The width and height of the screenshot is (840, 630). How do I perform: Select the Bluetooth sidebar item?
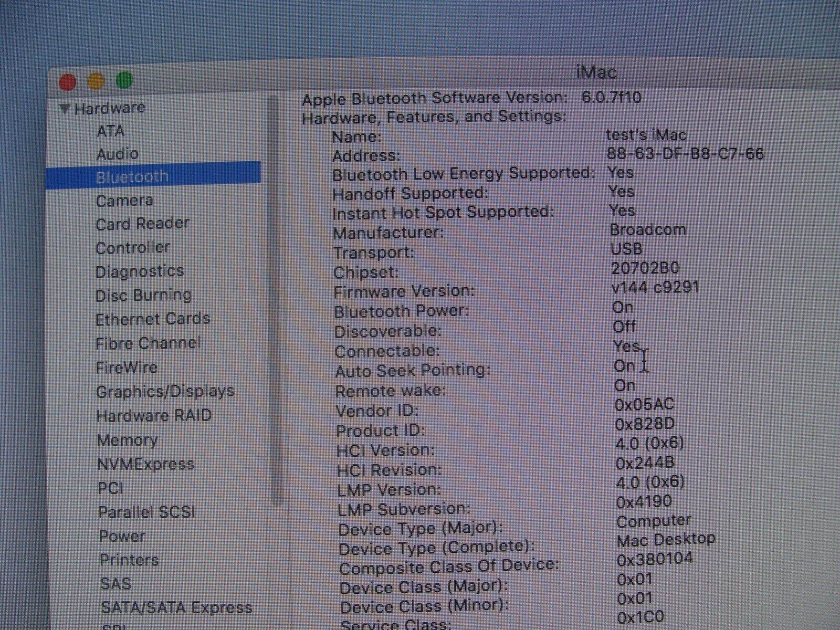tap(132, 177)
